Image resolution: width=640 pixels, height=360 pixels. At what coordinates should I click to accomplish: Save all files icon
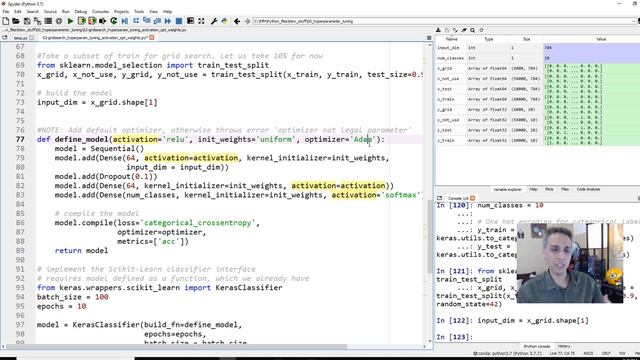[x=38, y=21]
